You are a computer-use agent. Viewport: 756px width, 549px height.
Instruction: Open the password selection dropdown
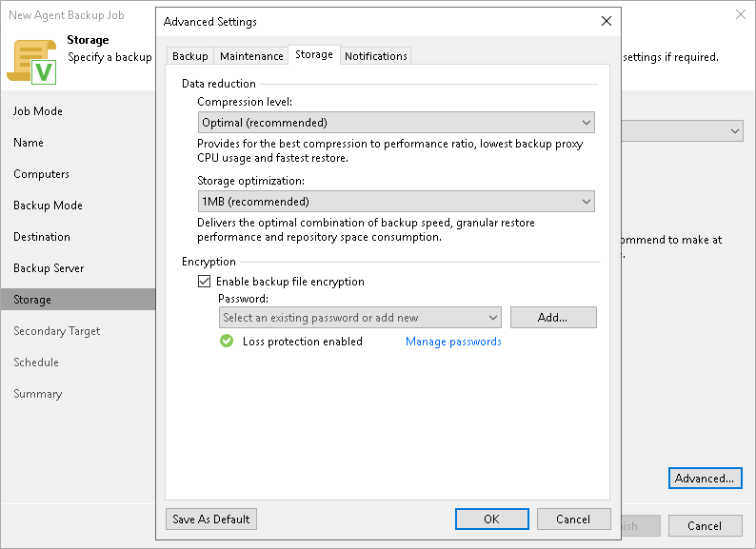point(360,318)
